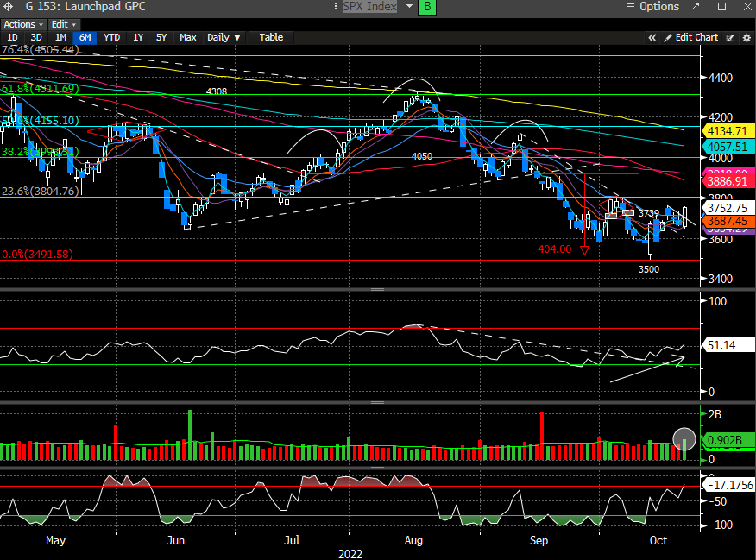The width and height of the screenshot is (756, 560).
Task: Select the 5Y time range
Action: tap(161, 37)
